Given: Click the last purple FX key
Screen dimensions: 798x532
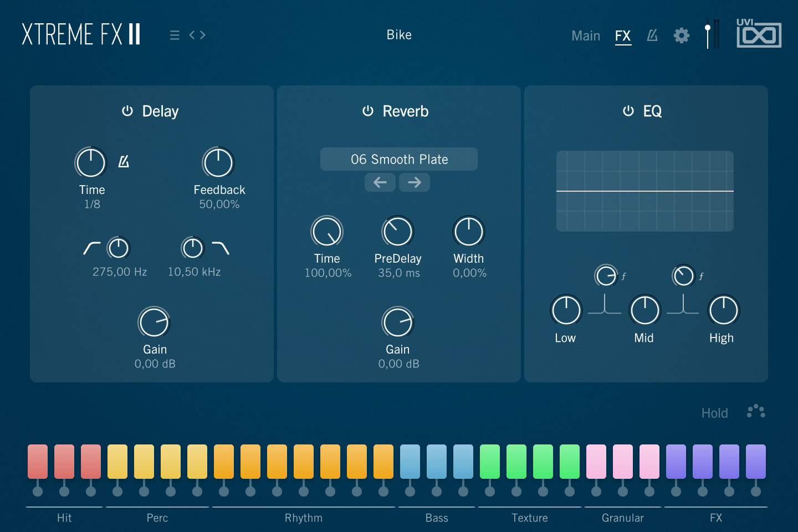Looking at the screenshot, I should (756, 461).
